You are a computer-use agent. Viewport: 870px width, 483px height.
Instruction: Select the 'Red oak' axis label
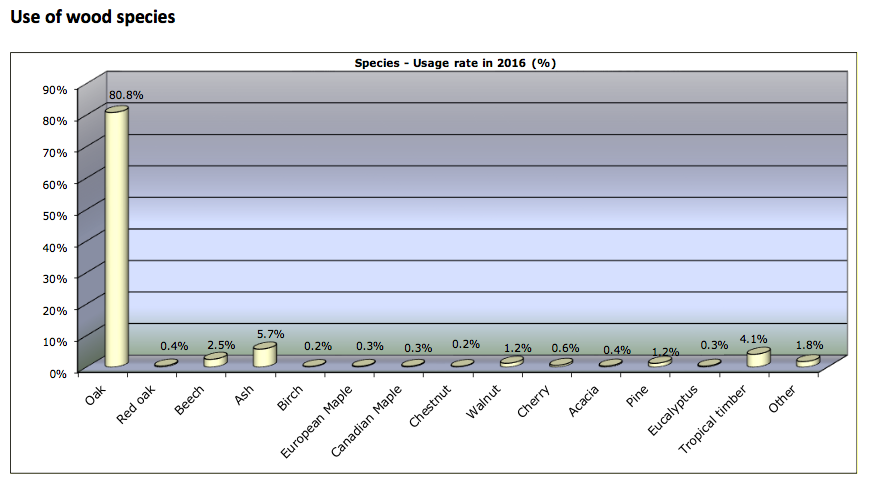coord(136,405)
